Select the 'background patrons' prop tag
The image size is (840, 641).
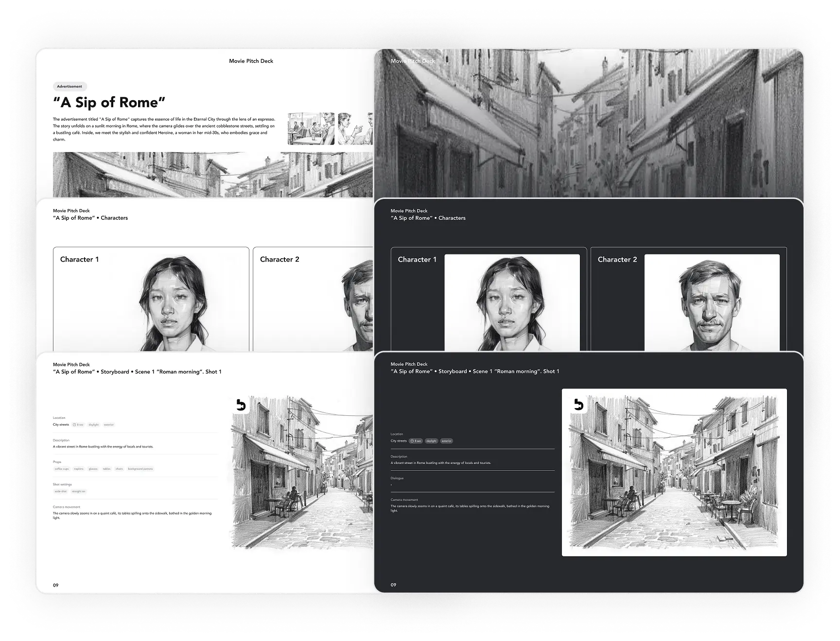[140, 469]
